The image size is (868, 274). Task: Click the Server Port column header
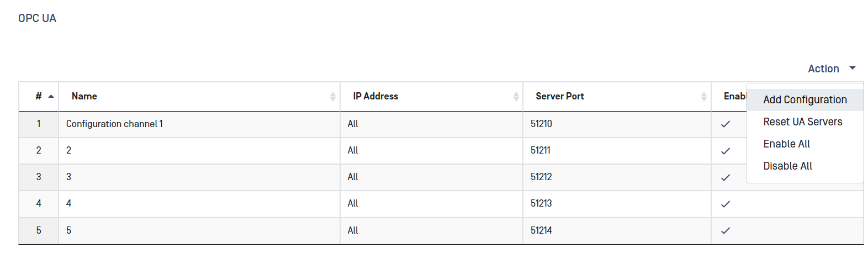coord(559,97)
